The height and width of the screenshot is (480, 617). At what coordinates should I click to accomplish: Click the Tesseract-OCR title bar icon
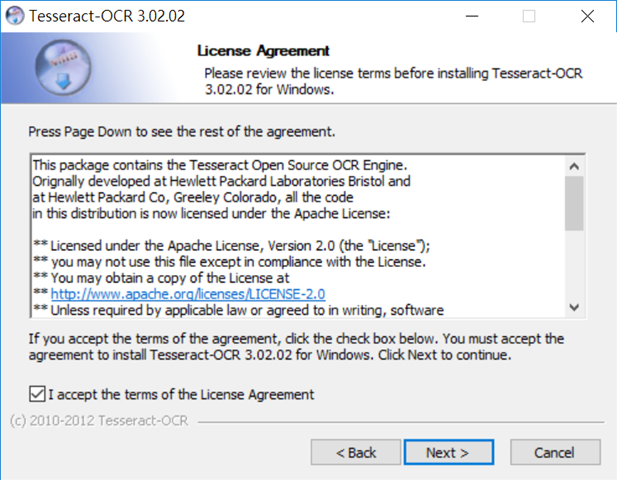coord(15,16)
